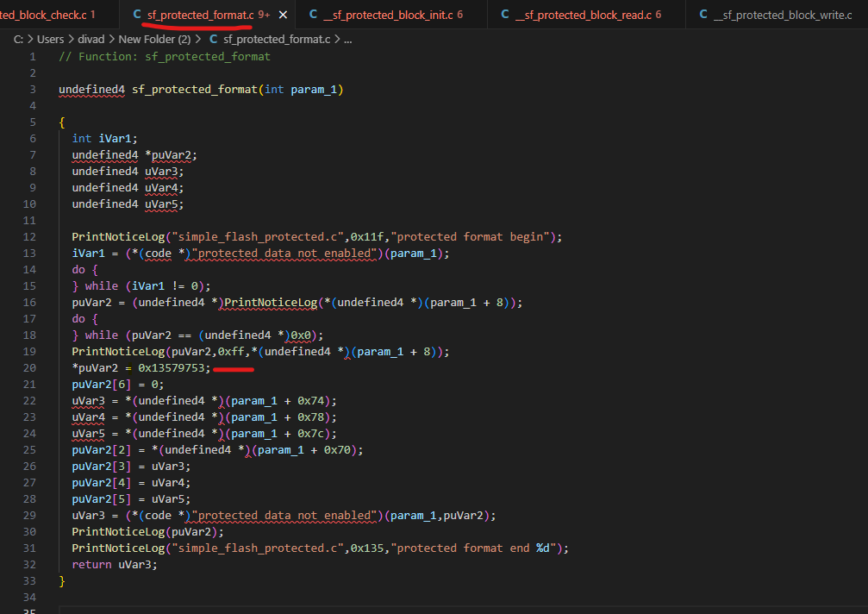
Task: Select sf_protected_format.c breadcrumb segment
Action: pyautogui.click(x=277, y=40)
